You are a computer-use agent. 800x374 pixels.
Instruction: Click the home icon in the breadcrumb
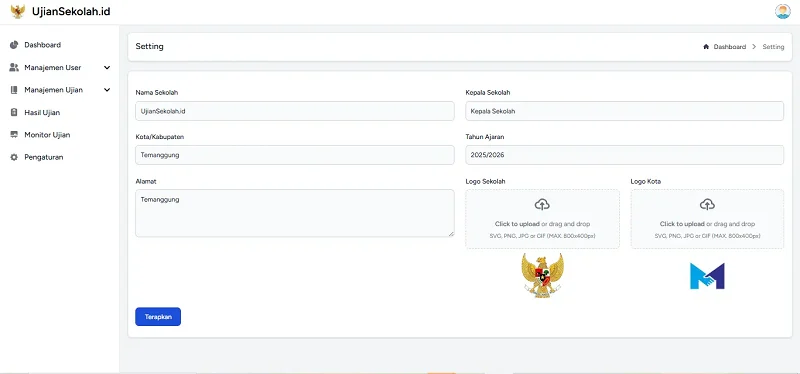(706, 46)
